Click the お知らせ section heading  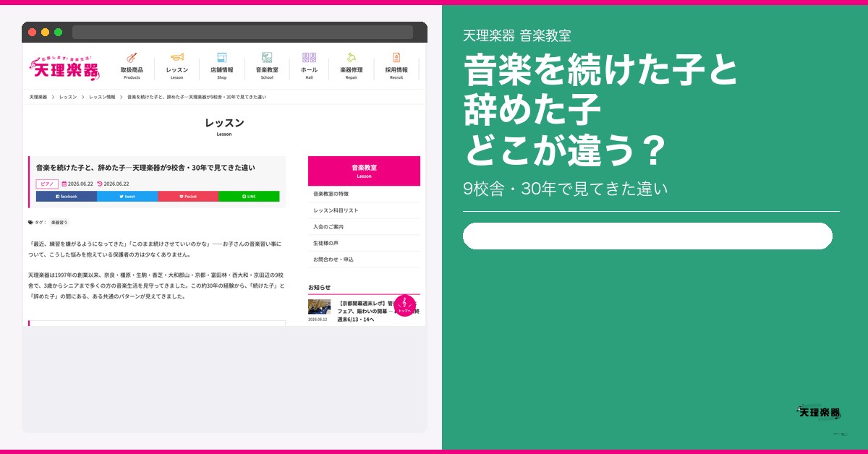(319, 287)
